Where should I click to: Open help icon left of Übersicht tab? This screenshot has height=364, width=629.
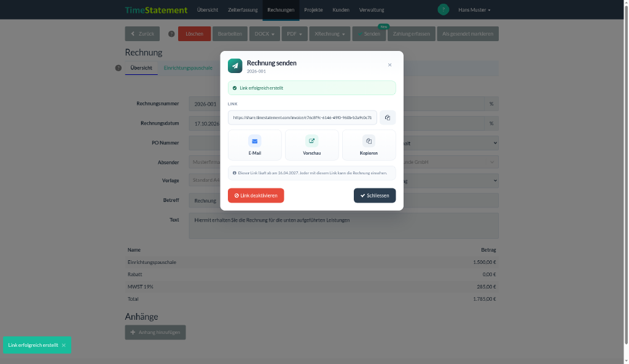119,68
